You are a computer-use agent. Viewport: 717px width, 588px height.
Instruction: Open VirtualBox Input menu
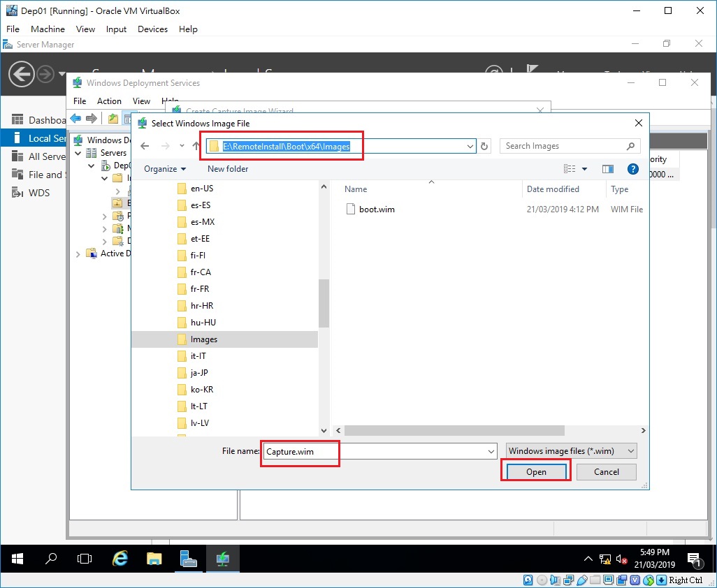116,29
